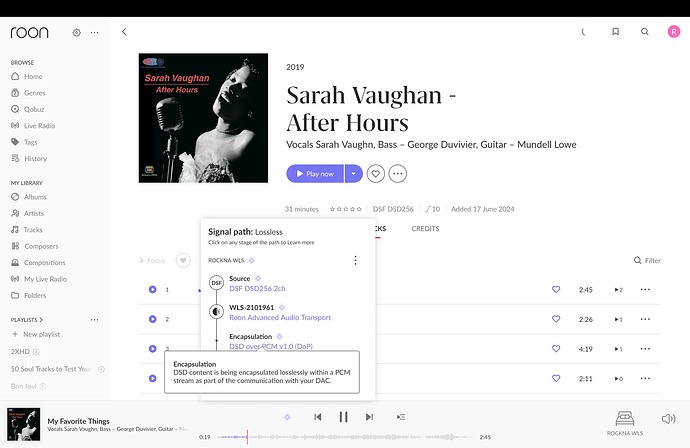
Task: Rate the album using the stars
Action: point(346,209)
